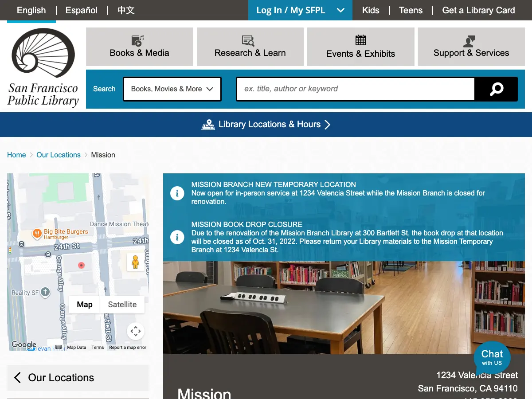
Task: Switch language to Español
Action: click(82, 10)
